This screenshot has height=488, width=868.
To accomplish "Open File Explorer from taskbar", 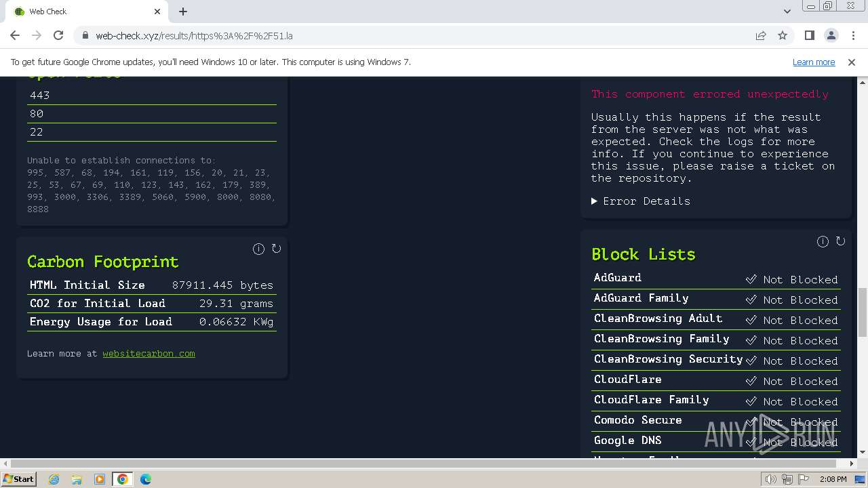I will 77,479.
